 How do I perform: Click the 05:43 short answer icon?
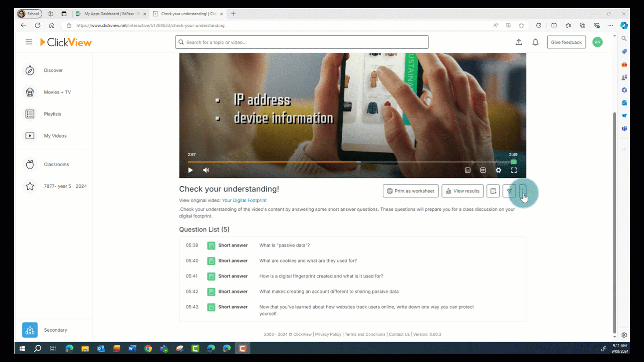click(211, 307)
